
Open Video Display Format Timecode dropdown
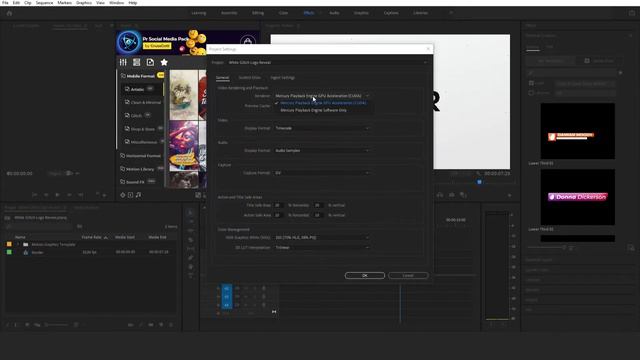point(322,128)
